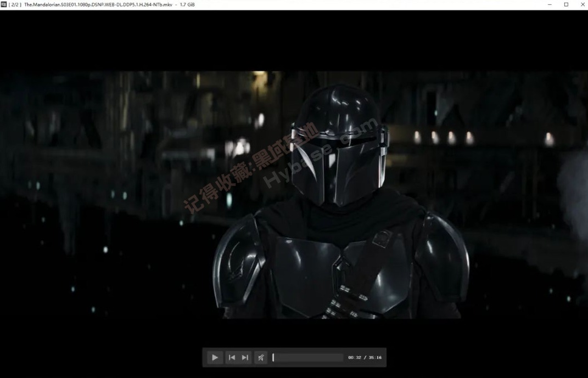Viewport: 588px width, 378px height.
Task: Click the app icon in title bar
Action: click(x=4, y=4)
